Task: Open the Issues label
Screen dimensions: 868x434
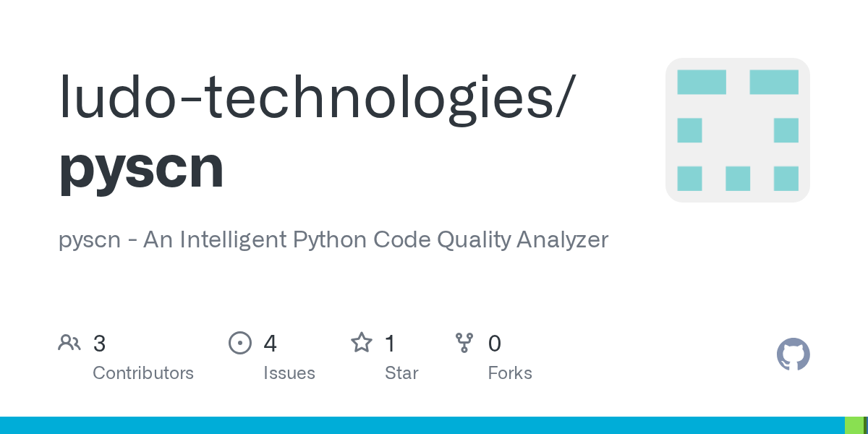Action: [289, 373]
